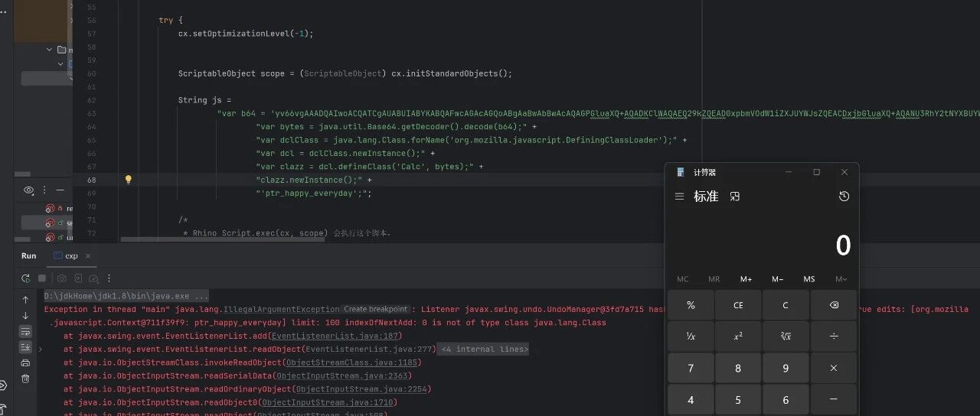Open EventListenerList.java:187 link
Image resolution: width=980 pixels, height=416 pixels.
pos(337,336)
